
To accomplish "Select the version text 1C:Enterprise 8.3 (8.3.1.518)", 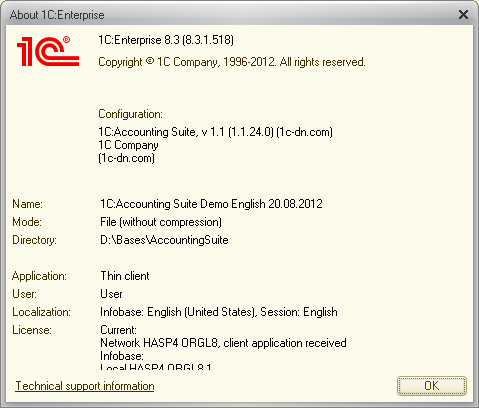I will [166, 40].
